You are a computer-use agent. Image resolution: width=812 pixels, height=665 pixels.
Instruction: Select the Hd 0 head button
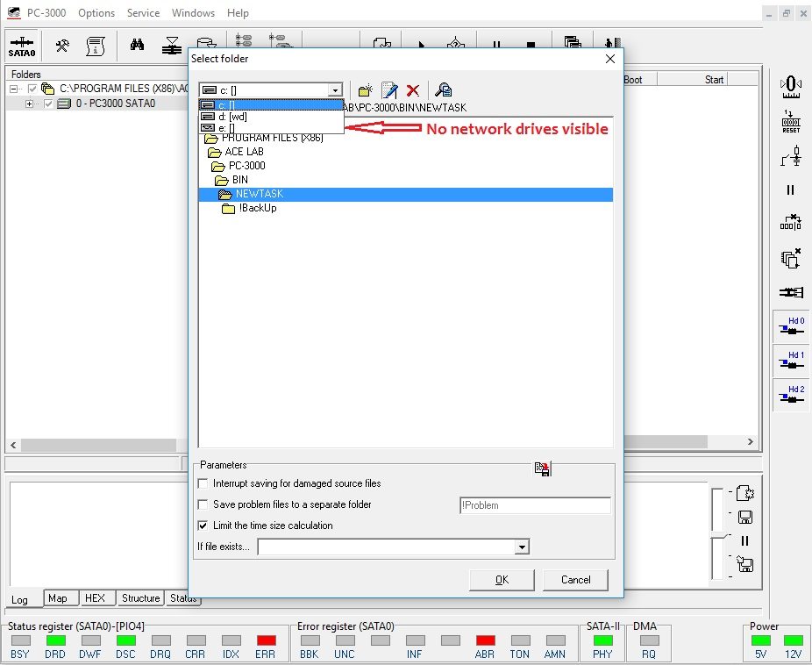click(791, 326)
